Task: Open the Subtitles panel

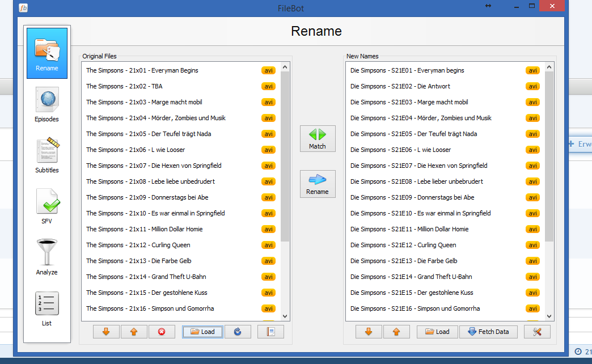Action: 47,155
